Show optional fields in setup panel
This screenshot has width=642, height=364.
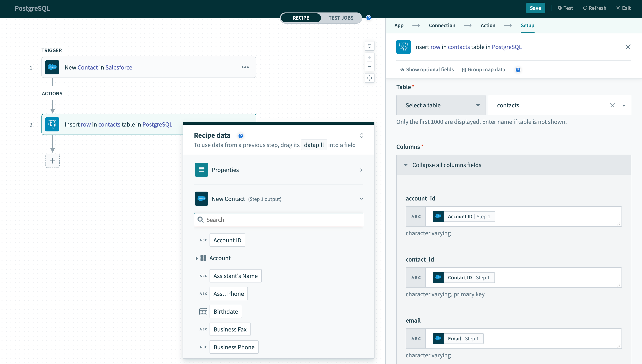426,69
